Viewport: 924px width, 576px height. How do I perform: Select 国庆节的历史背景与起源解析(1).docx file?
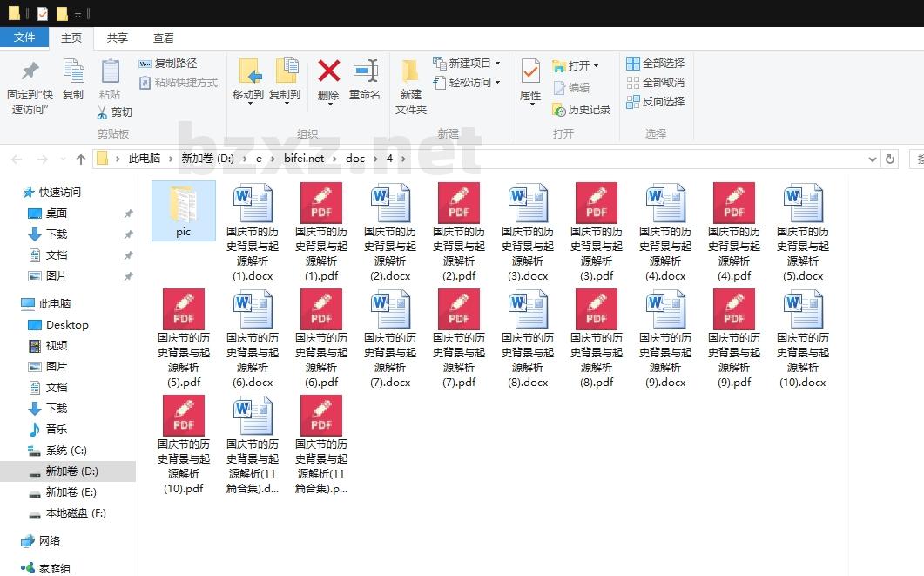pyautogui.click(x=253, y=231)
